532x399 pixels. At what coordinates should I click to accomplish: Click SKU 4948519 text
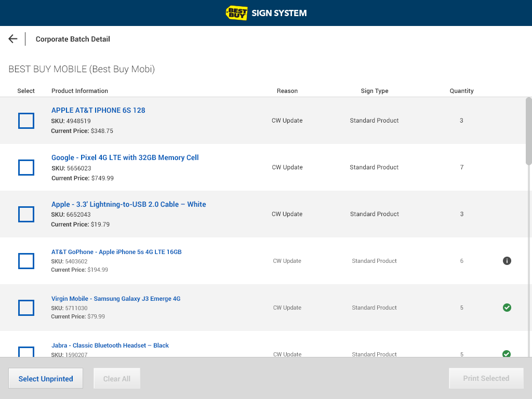click(71, 121)
